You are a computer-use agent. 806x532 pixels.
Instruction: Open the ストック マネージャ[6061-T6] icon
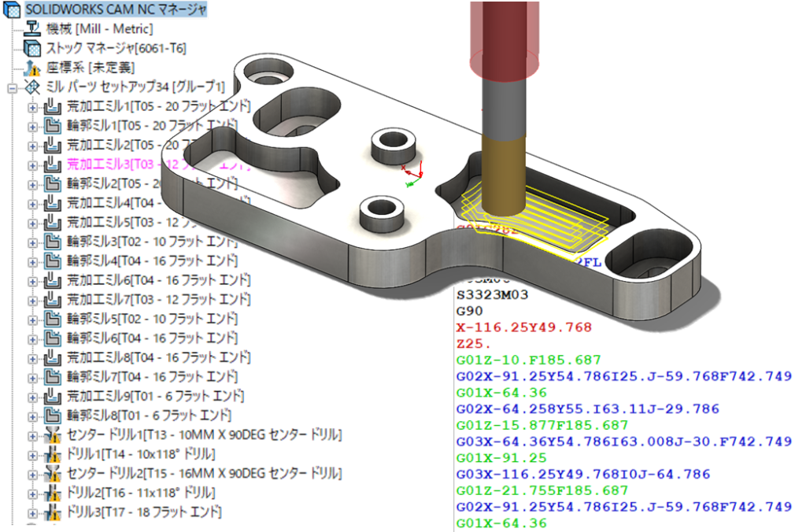pyautogui.click(x=32, y=48)
